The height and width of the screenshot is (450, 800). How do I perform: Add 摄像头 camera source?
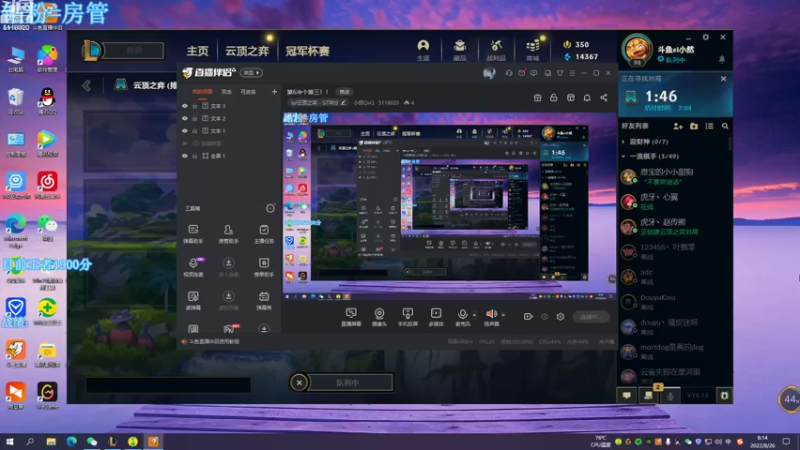coord(379,317)
